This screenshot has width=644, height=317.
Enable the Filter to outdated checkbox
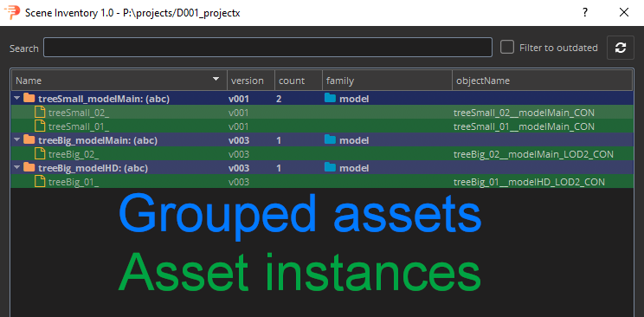point(507,48)
